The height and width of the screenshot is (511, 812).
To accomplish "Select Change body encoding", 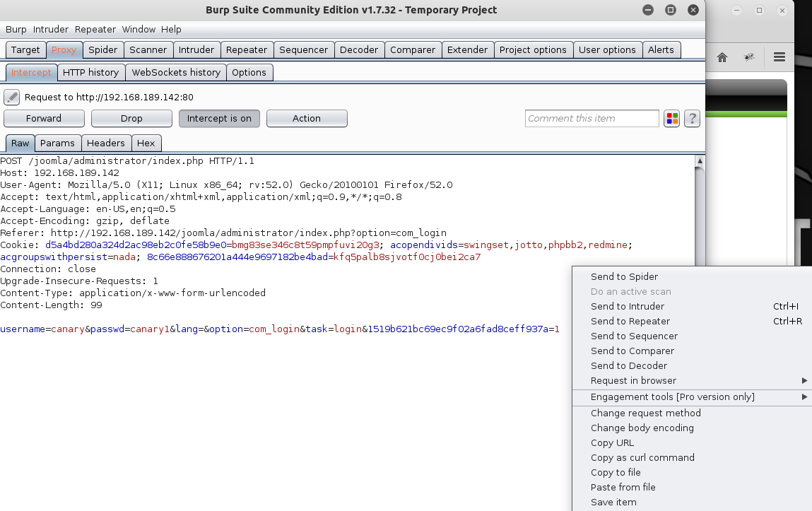I will [692, 428].
